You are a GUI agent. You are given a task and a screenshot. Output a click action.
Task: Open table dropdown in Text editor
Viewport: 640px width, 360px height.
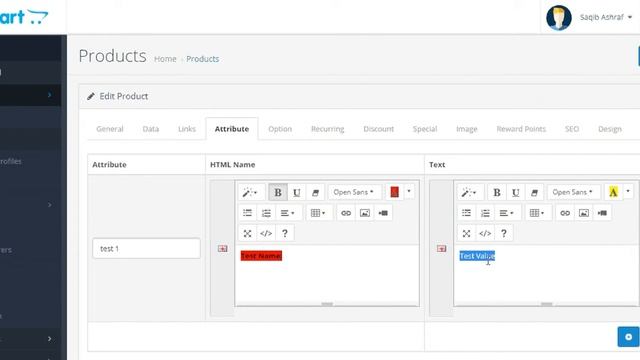pyautogui.click(x=538, y=213)
